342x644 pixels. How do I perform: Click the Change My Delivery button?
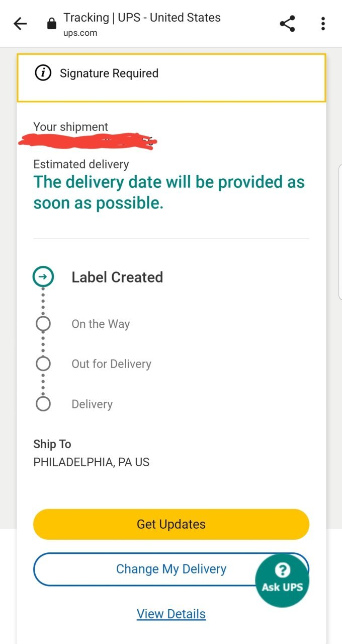tap(171, 569)
